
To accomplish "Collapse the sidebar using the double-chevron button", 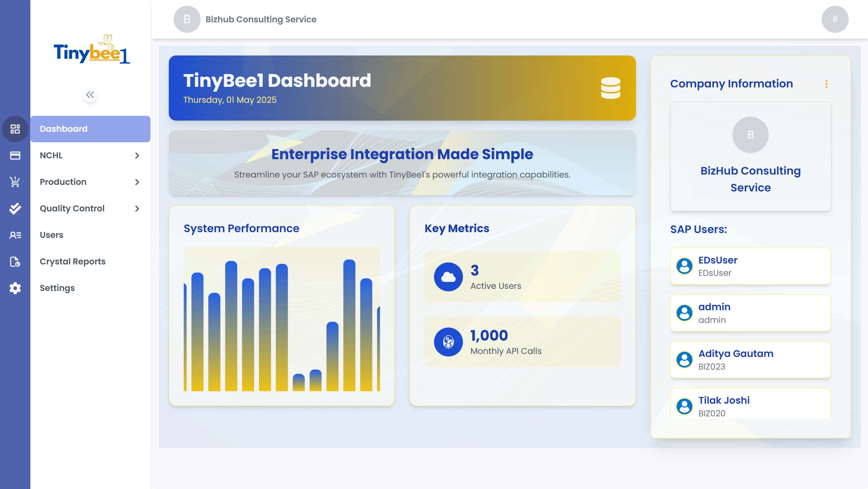I will pyautogui.click(x=90, y=95).
